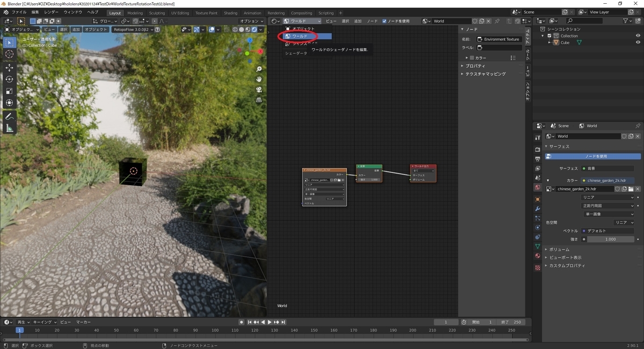Open Modifiers properties tab

[537, 209]
